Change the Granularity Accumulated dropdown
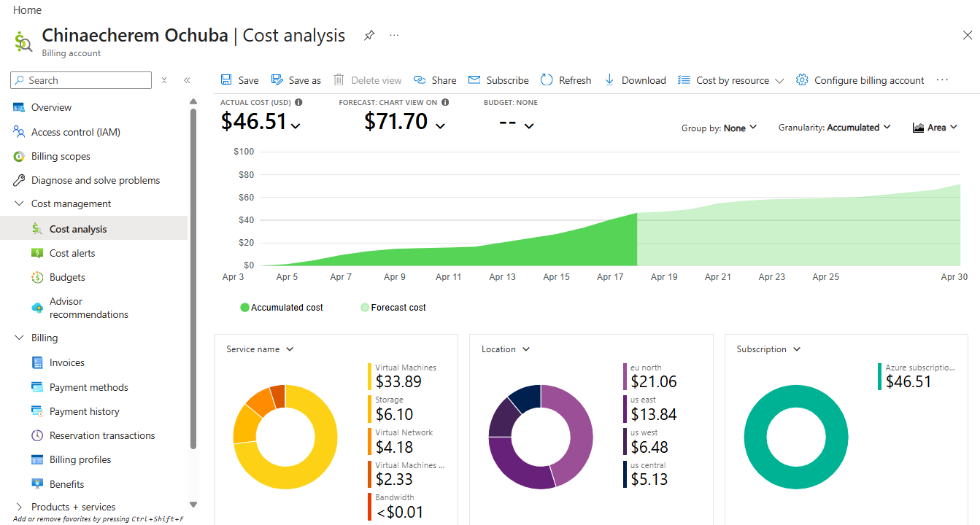 tap(835, 128)
